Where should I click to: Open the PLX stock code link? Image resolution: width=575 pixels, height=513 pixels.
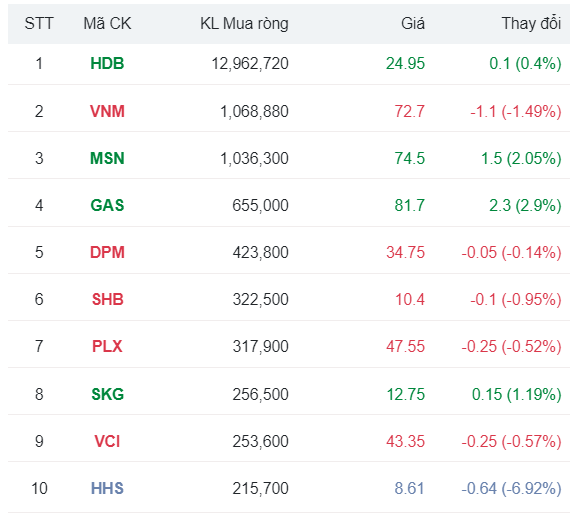(107, 346)
